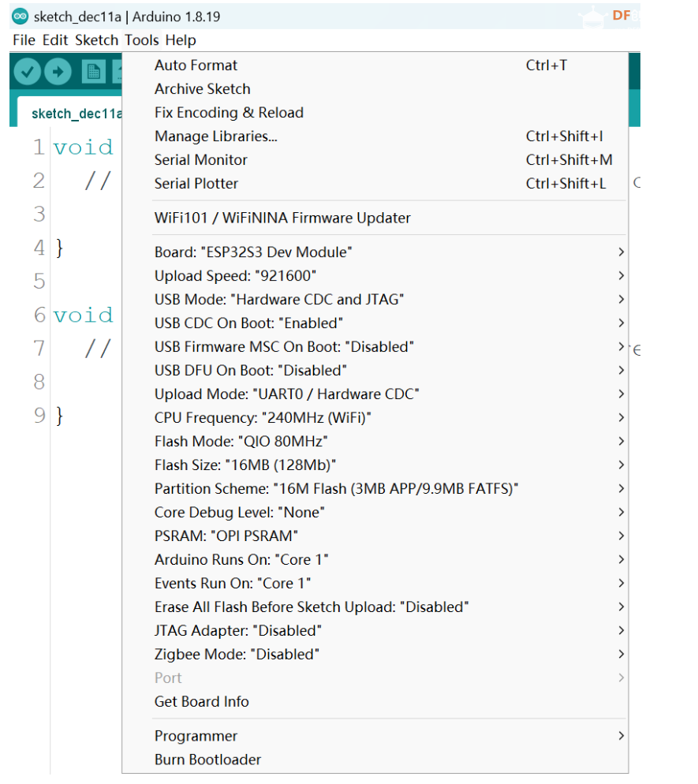The height and width of the screenshot is (784, 698).
Task: Expand Flash Size "16MB (128Mb)" submenu
Action: point(375,465)
